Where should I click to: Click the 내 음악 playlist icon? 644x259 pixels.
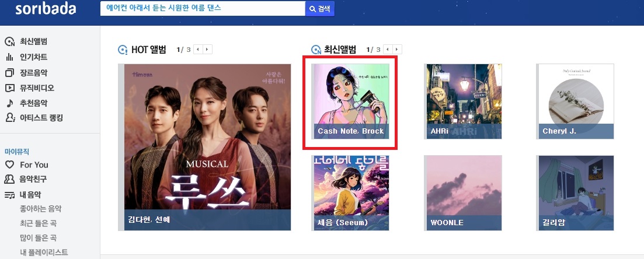coord(9,195)
